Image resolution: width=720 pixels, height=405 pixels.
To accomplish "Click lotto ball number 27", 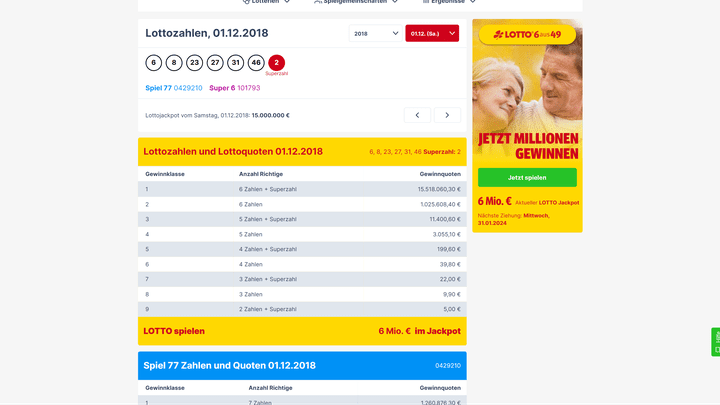I will pos(215,62).
